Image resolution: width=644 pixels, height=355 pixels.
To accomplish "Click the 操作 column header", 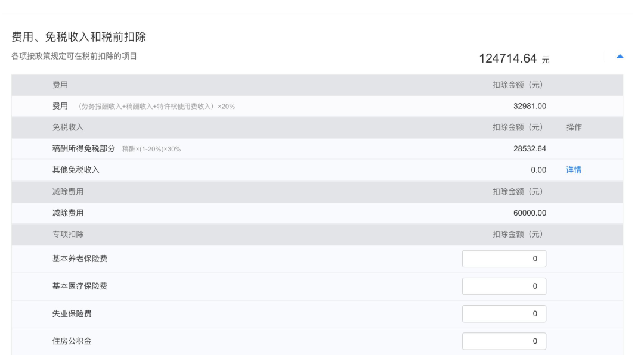I will coord(574,127).
